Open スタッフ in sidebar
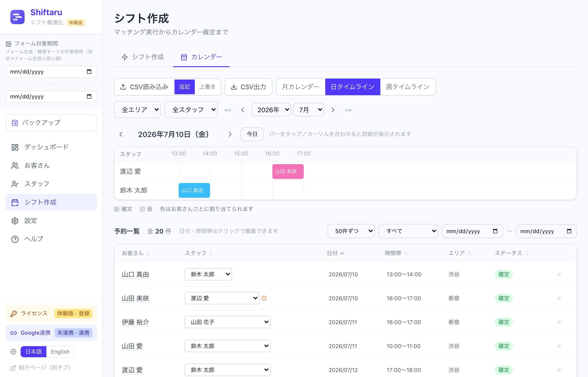This screenshot has height=377, width=588. 51,184
